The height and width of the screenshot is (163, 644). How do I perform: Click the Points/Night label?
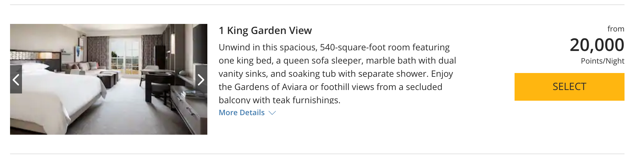(x=602, y=61)
